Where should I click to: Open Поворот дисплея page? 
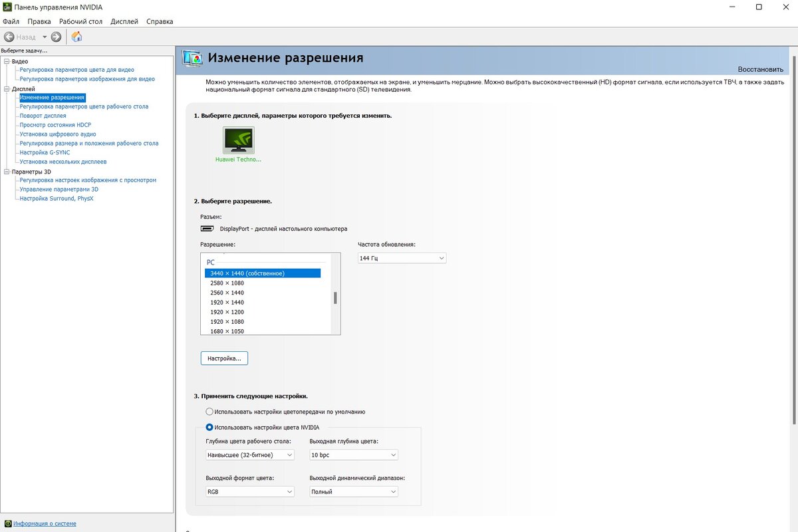[43, 116]
